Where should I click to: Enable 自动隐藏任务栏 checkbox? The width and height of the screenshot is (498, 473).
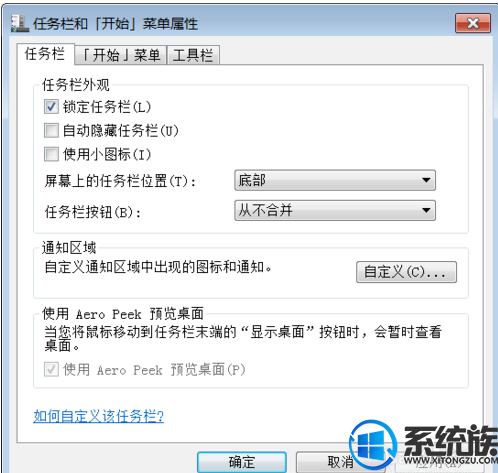pyautogui.click(x=51, y=130)
